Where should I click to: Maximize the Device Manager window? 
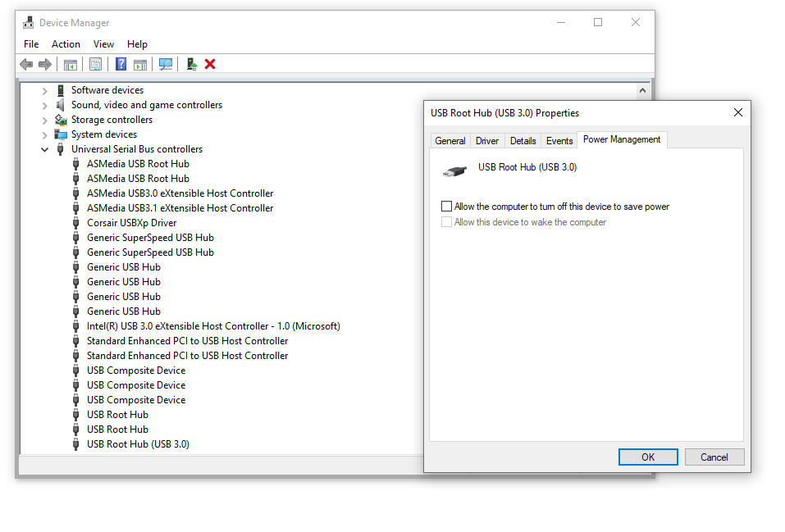598,22
